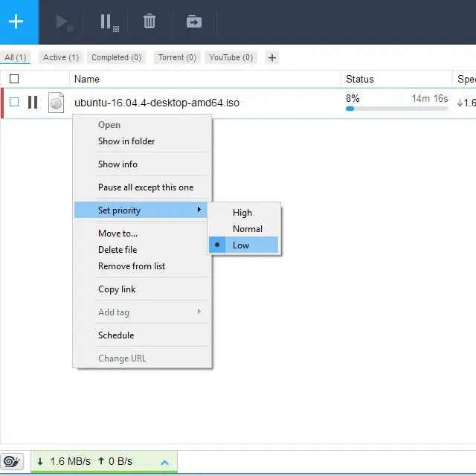
Task: Choose Copy link menu entry
Action: (x=117, y=289)
